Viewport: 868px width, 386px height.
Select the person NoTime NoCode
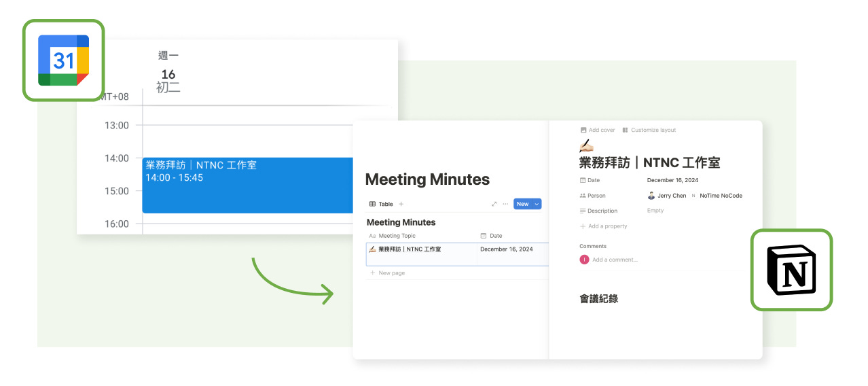tap(717, 196)
